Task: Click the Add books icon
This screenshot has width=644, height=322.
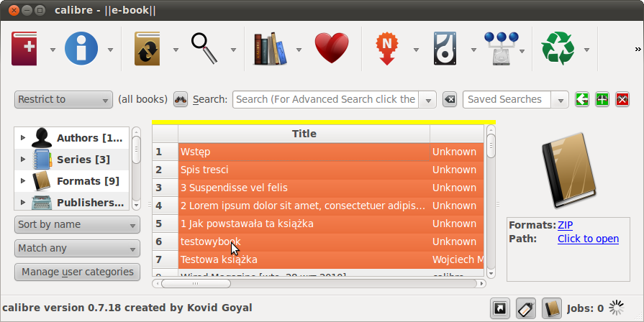Action: pyautogui.click(x=24, y=49)
